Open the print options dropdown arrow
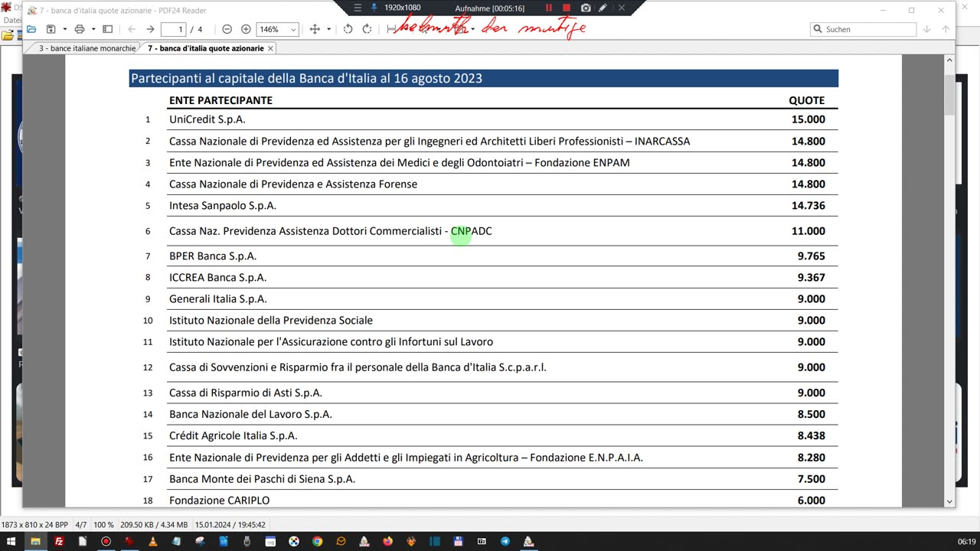This screenshot has height=551, width=980. tap(93, 29)
